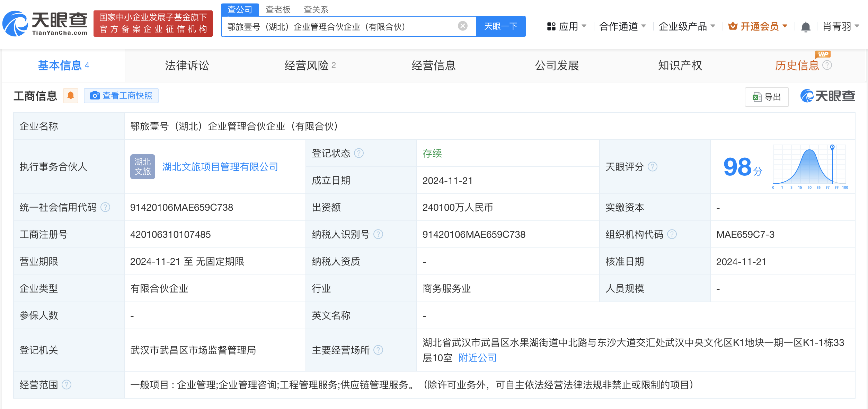Clear the search box with the X icon
This screenshot has width=868, height=409.
[462, 26]
